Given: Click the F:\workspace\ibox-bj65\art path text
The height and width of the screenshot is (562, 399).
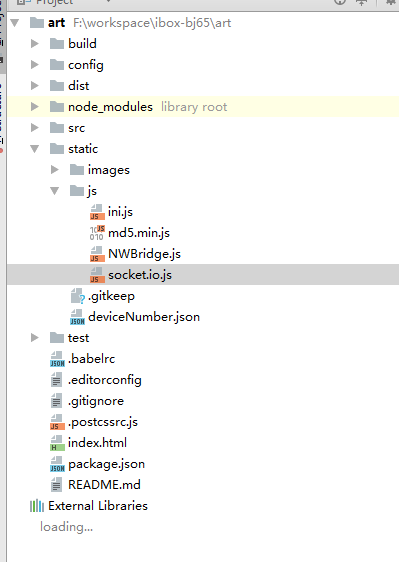Looking at the screenshot, I should (x=152, y=23).
